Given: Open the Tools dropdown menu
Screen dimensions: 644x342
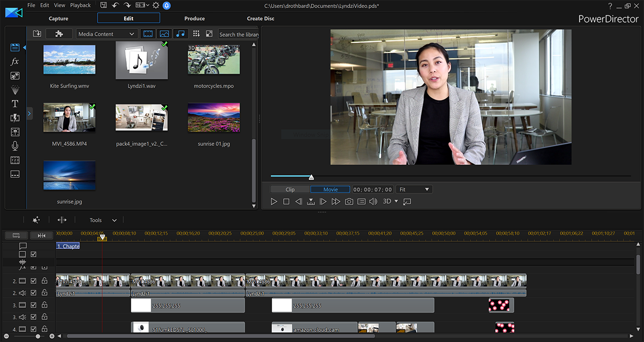Looking at the screenshot, I should coord(103,220).
